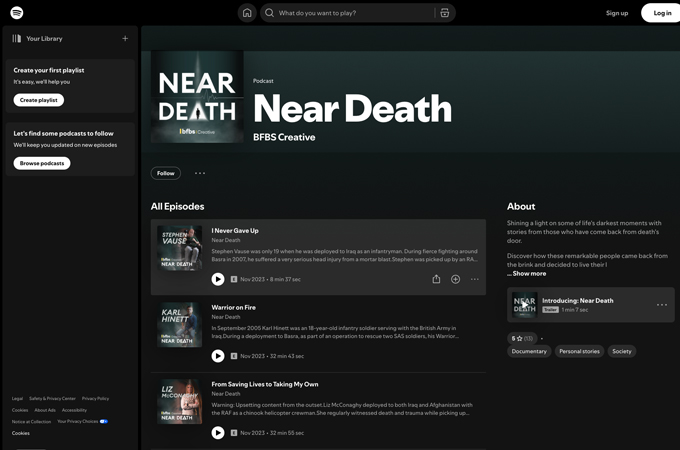Play the Warrior on Fire episode
Viewport: 680px width, 450px height.
click(218, 356)
